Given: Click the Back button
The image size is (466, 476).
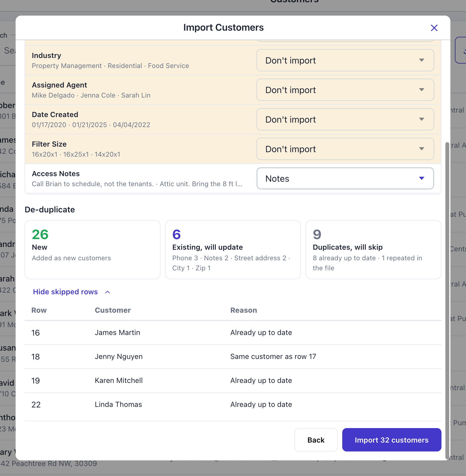Looking at the screenshot, I should (x=316, y=440).
